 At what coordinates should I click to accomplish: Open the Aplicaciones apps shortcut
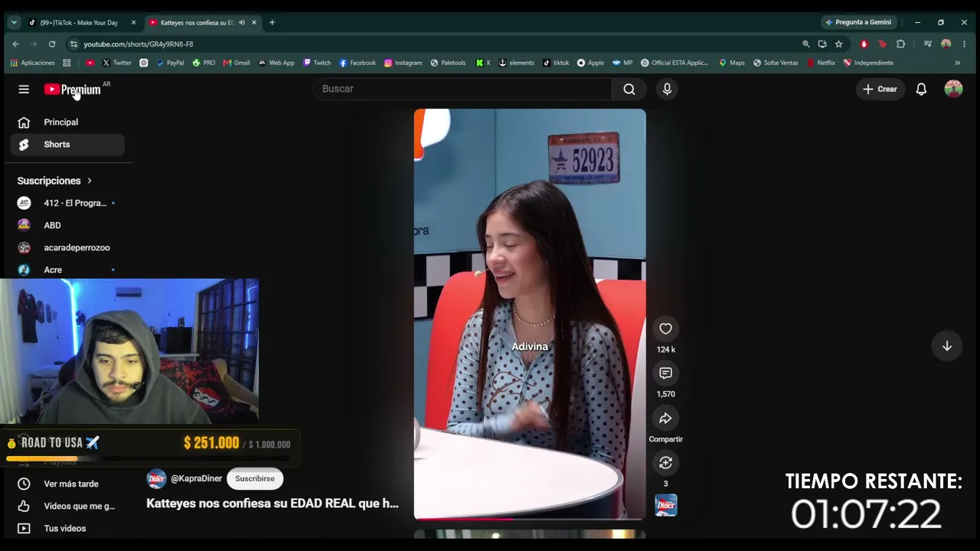click(32, 63)
